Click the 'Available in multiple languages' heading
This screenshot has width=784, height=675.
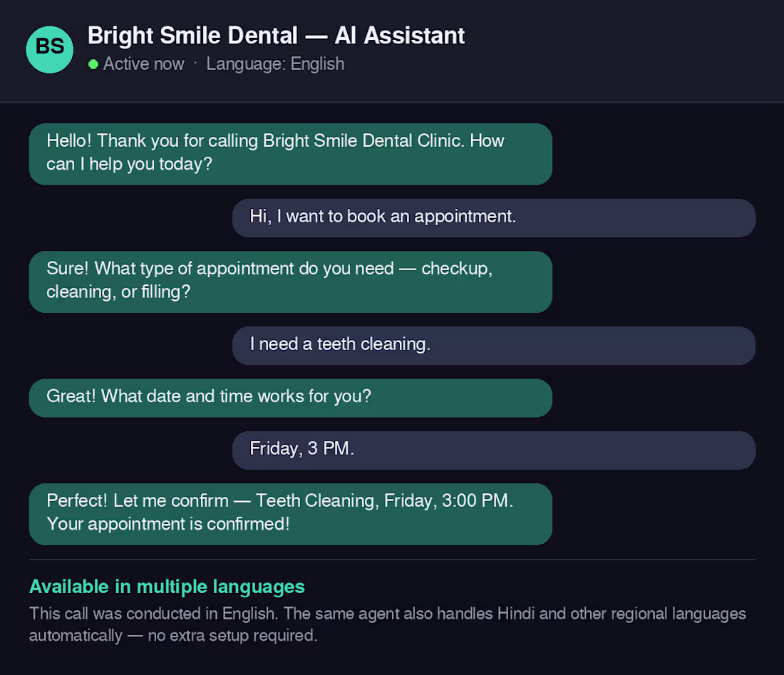pyautogui.click(x=167, y=587)
